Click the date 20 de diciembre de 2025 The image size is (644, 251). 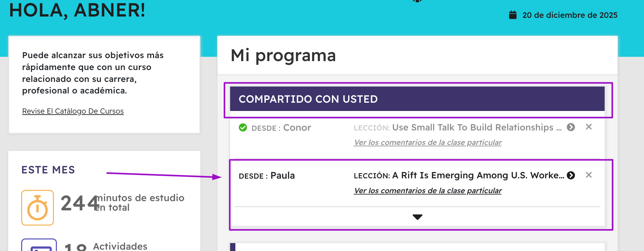tap(570, 15)
